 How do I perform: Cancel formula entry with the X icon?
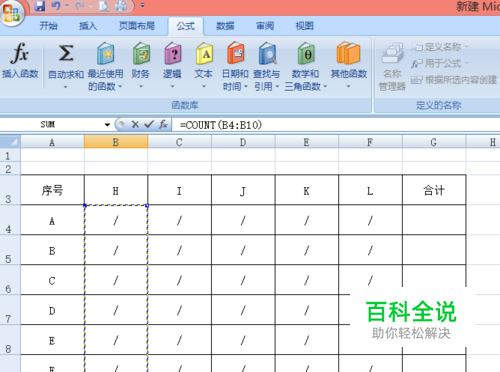pyautogui.click(x=135, y=125)
